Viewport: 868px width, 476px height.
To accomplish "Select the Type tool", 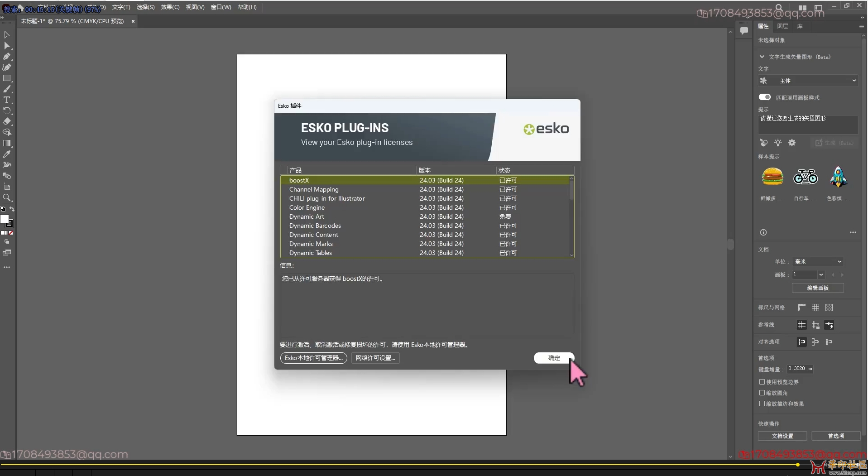I will [7, 100].
